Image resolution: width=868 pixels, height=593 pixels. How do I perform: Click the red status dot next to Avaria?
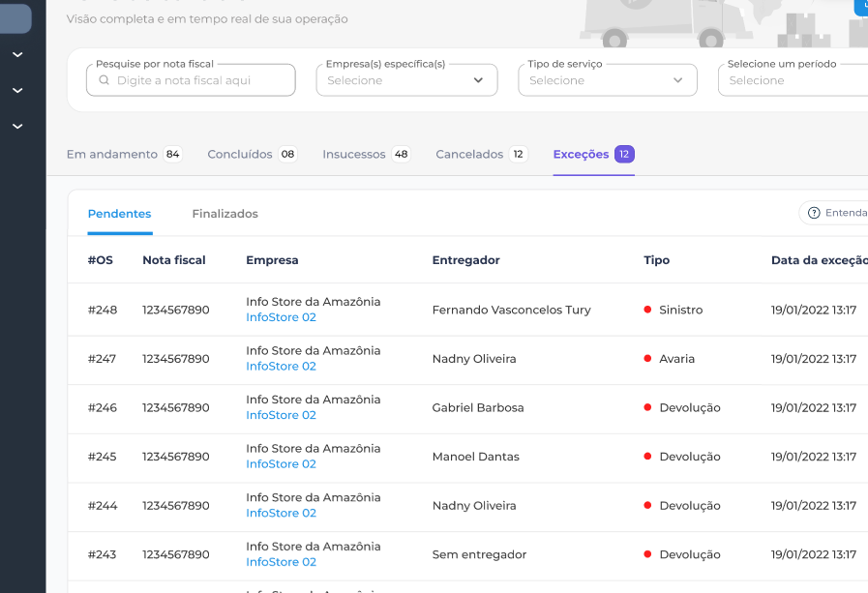point(647,359)
